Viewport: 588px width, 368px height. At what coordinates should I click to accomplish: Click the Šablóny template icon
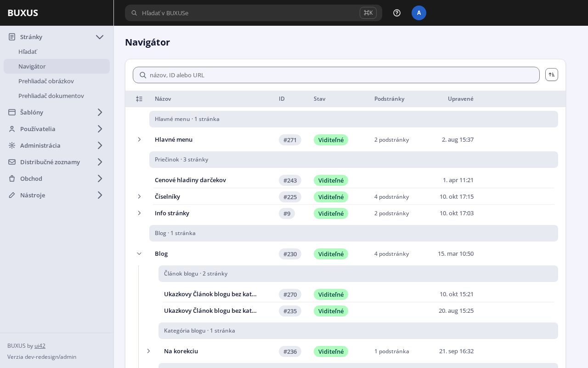[12, 112]
